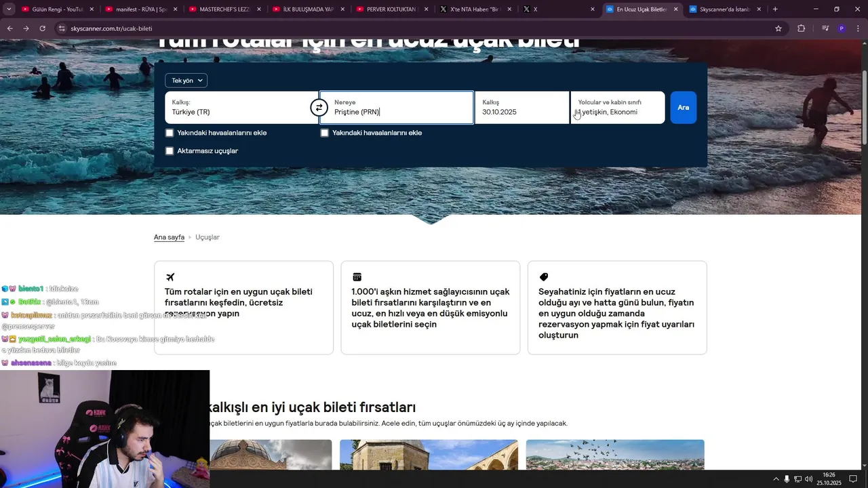Tick nearby airports checkbox under Kalkış

point(170,133)
